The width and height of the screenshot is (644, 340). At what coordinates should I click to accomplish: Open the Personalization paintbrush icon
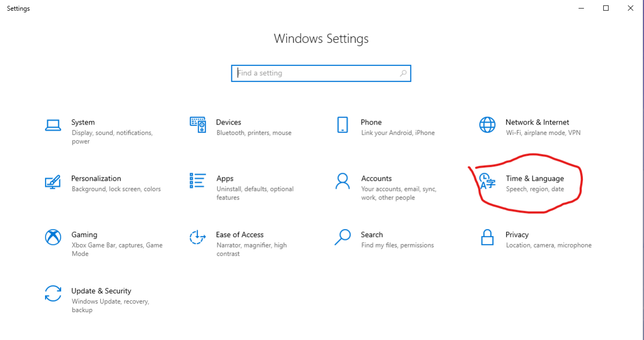(x=53, y=181)
